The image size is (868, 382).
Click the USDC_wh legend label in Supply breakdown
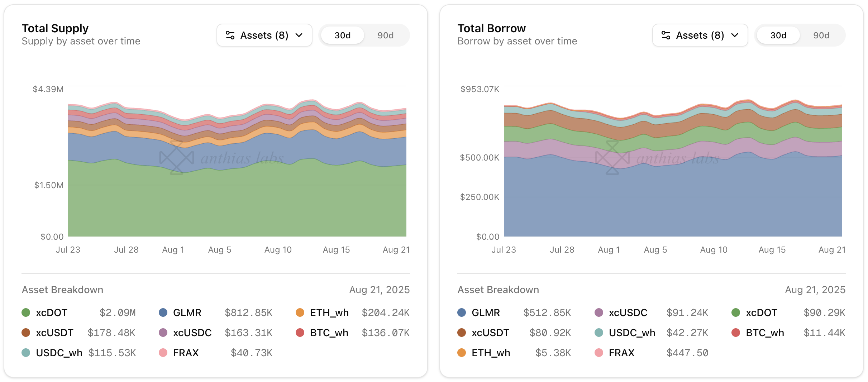pos(59,353)
